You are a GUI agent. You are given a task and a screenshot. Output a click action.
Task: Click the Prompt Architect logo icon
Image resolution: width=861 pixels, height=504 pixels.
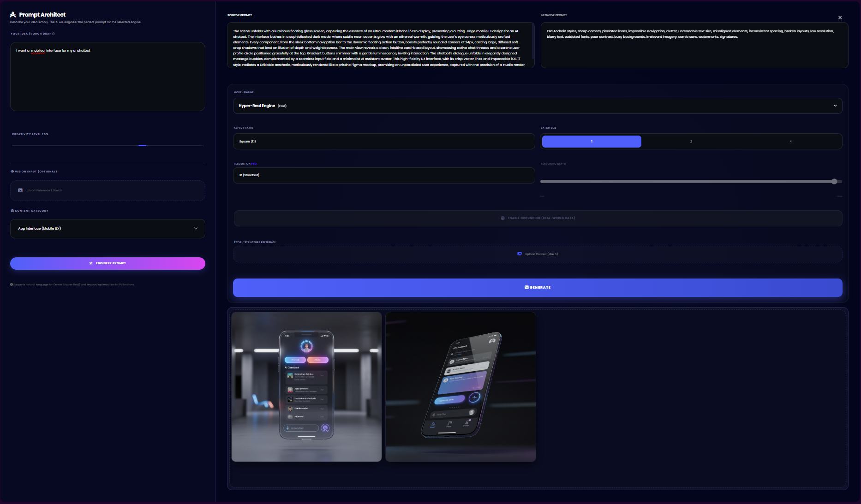pyautogui.click(x=13, y=15)
